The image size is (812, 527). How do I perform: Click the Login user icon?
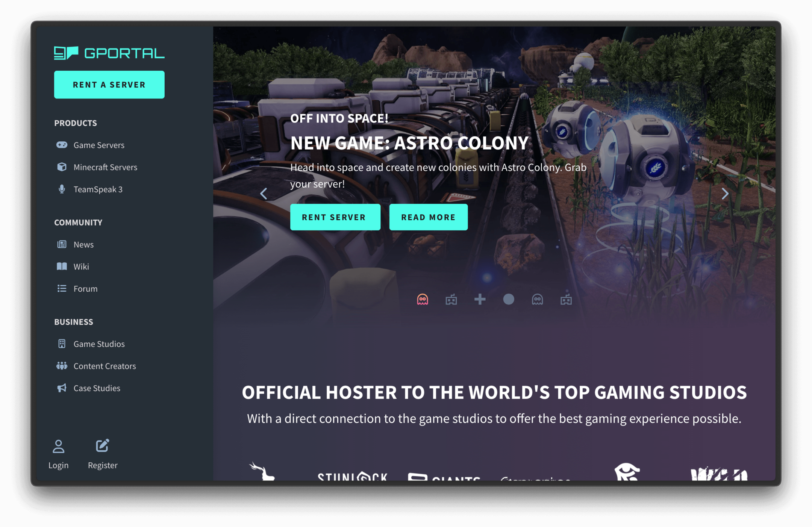[x=58, y=446]
